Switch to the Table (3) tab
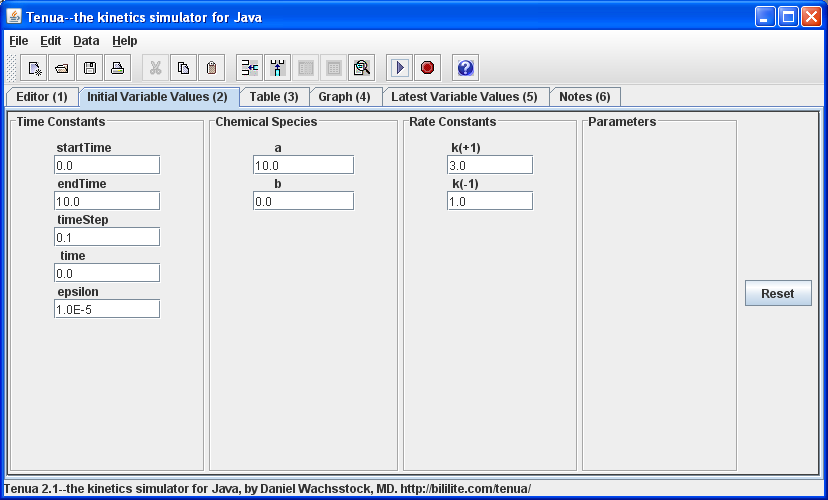The width and height of the screenshot is (828, 500). click(274, 97)
